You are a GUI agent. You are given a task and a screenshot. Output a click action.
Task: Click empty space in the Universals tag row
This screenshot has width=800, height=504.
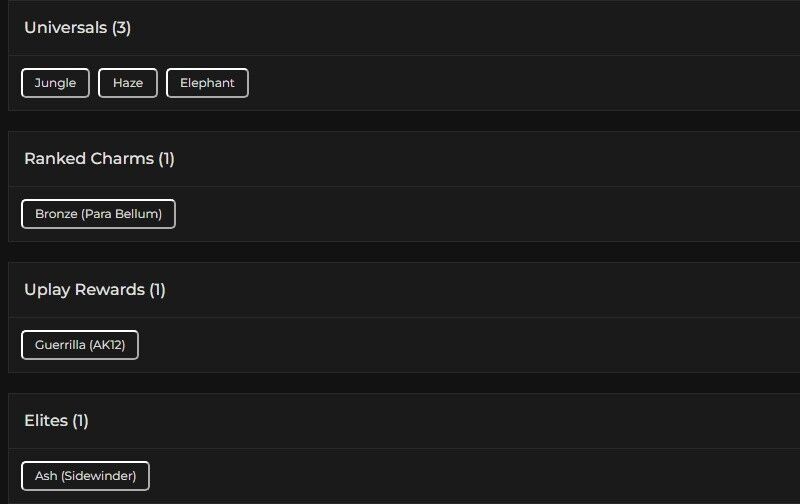pyautogui.click(x=500, y=83)
